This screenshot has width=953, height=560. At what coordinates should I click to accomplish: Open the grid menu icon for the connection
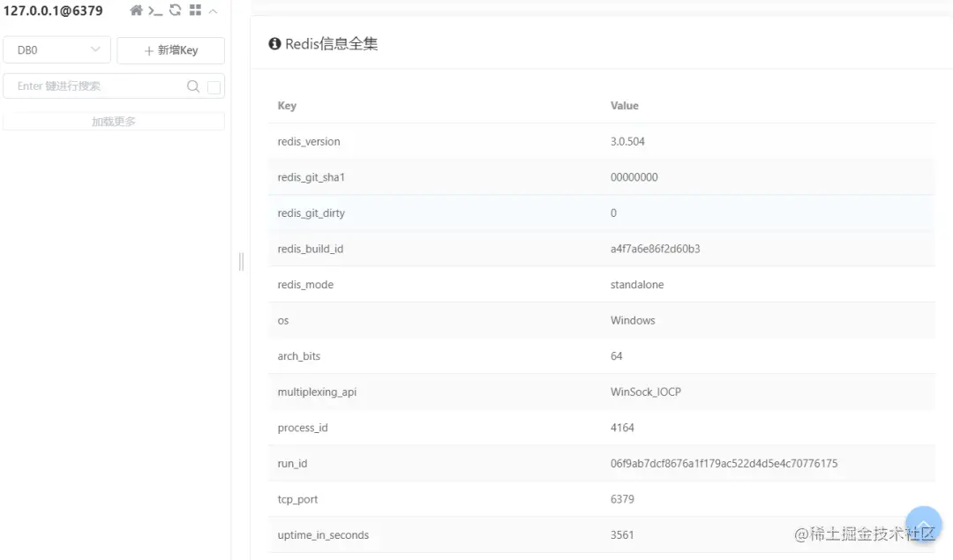tap(195, 11)
